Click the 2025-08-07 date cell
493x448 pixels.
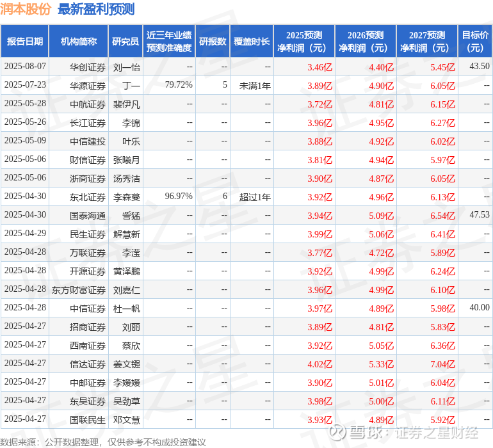25,67
